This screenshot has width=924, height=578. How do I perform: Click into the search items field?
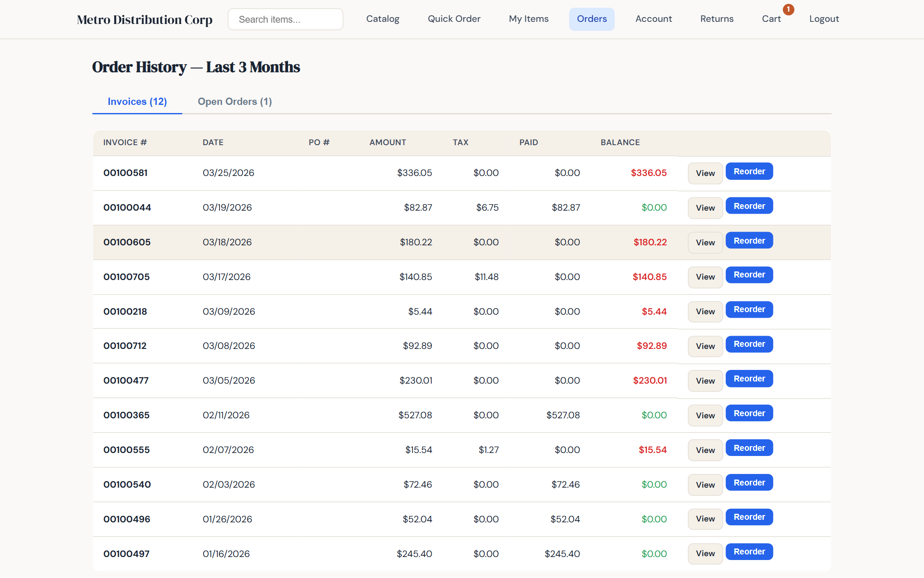tap(285, 19)
